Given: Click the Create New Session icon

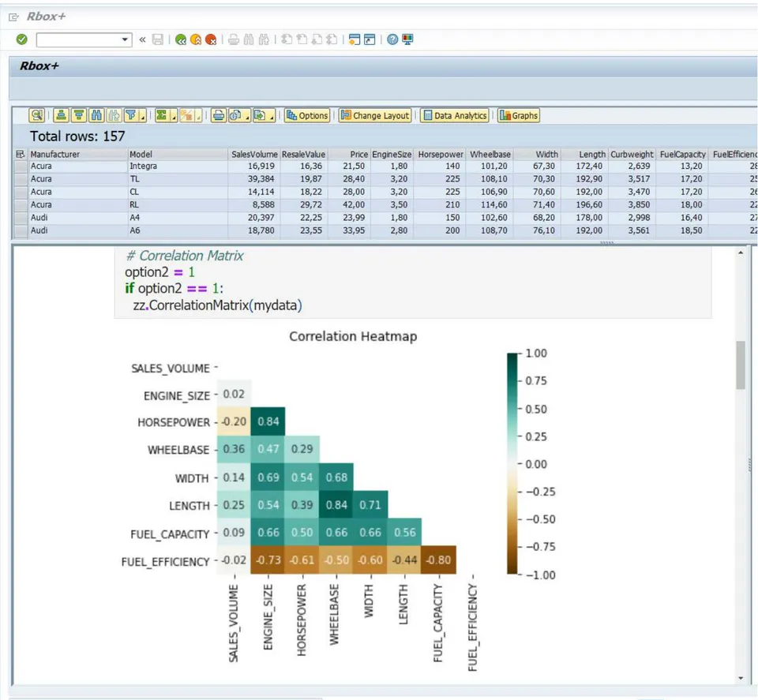Looking at the screenshot, I should point(355,39).
